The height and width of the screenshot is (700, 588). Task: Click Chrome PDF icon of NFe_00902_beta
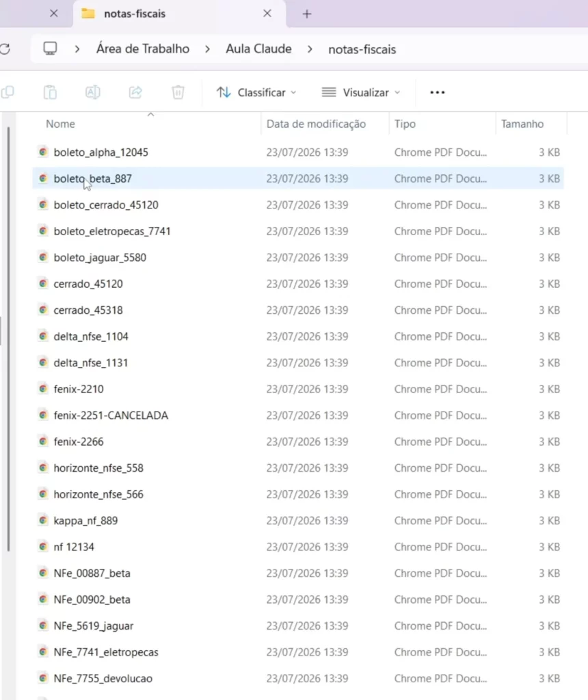pyautogui.click(x=43, y=599)
